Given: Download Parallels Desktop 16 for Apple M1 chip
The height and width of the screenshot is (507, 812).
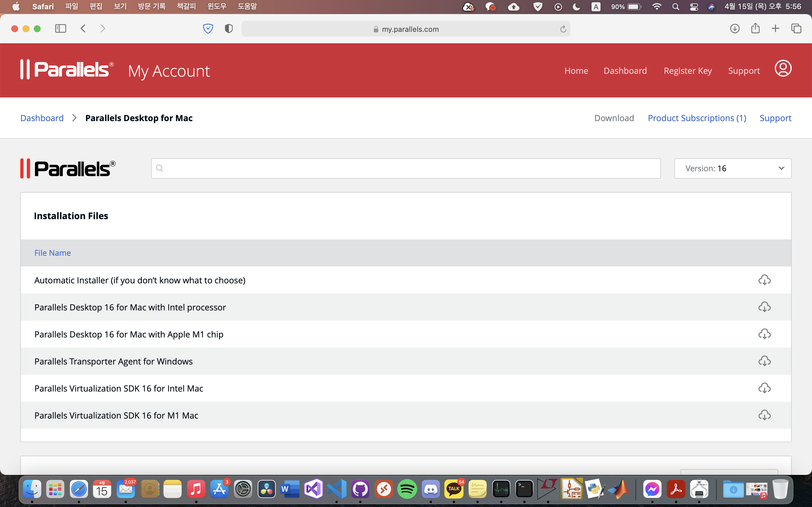Looking at the screenshot, I should click(x=764, y=334).
